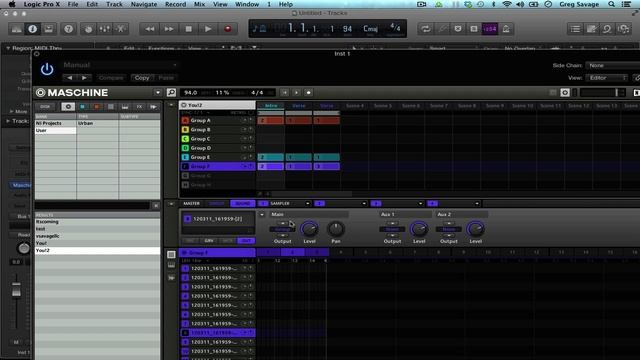
Task: Click the Maschine swing 11% field
Action: (222, 93)
